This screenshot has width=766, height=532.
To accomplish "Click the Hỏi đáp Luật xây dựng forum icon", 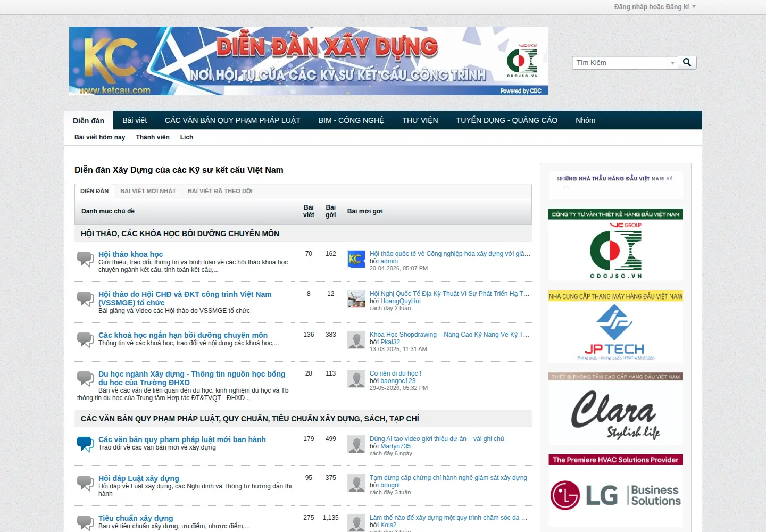I will pos(85,483).
